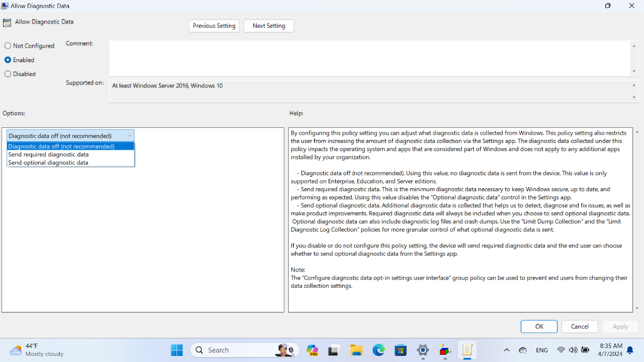Select the Not Configured radio button
644x362 pixels.
click(8, 46)
